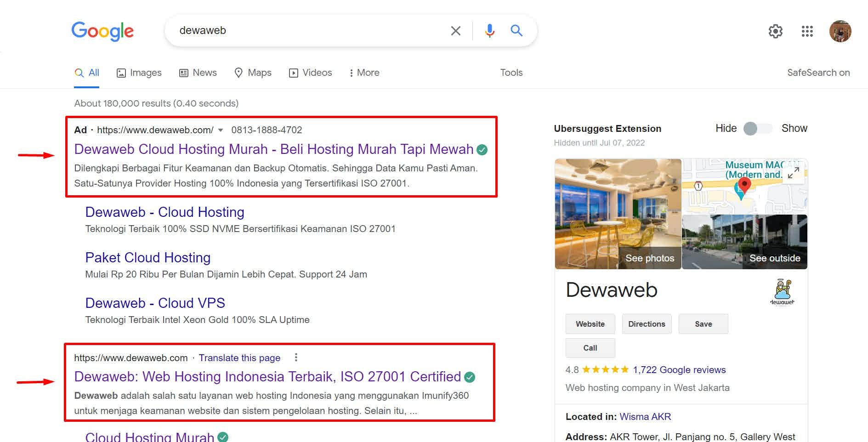This screenshot has width=868, height=442.
Task: Open Translate this page for the organic result
Action: [x=239, y=357]
